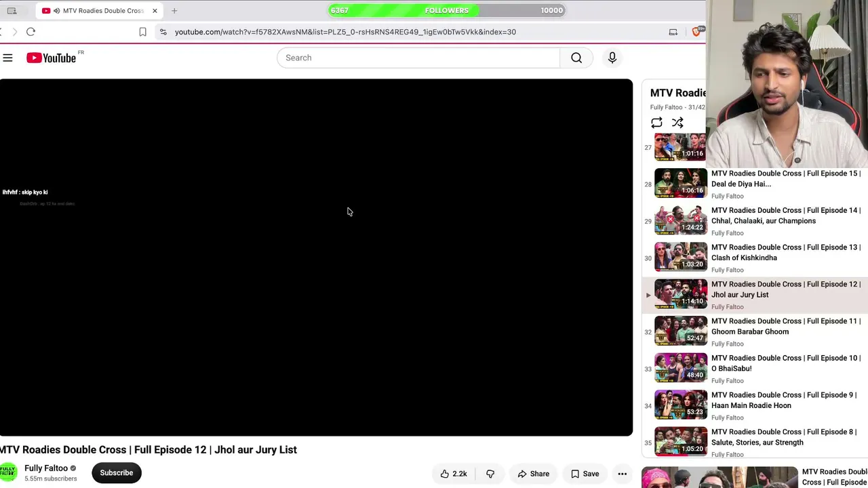The width and height of the screenshot is (868, 488).
Task: Close the MTV Roadies browser tab
Action: 155,11
